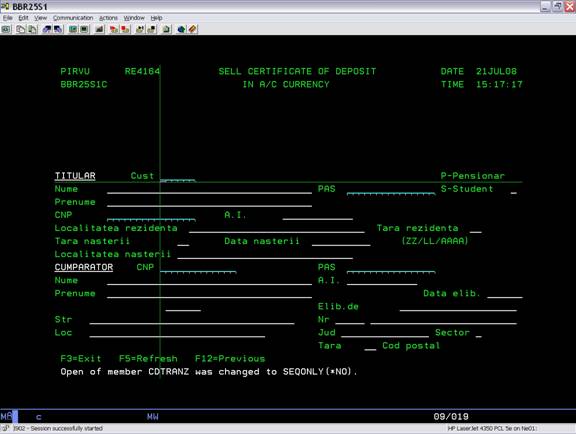Focus the TITULAR PAS input field
The image size is (576, 434).
tap(391, 190)
